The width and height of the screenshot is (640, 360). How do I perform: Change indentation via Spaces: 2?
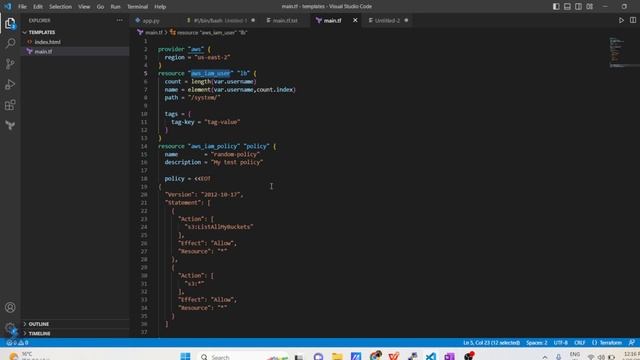[536, 343]
